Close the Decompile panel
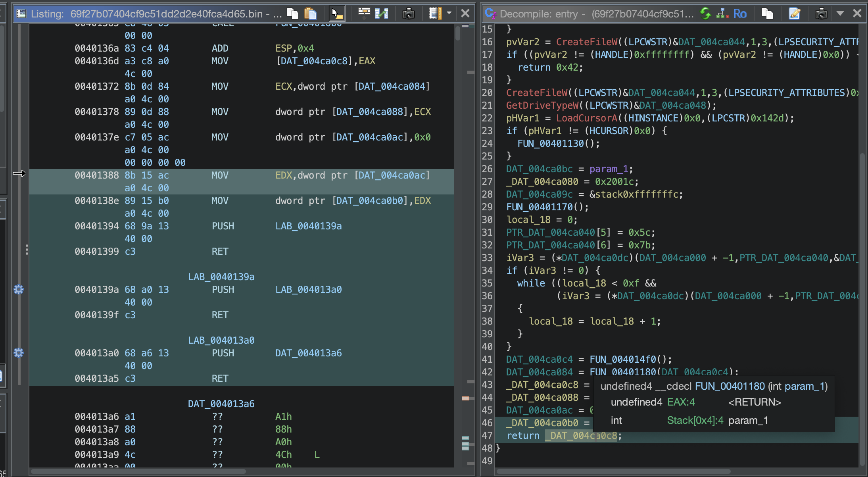 pyautogui.click(x=857, y=13)
